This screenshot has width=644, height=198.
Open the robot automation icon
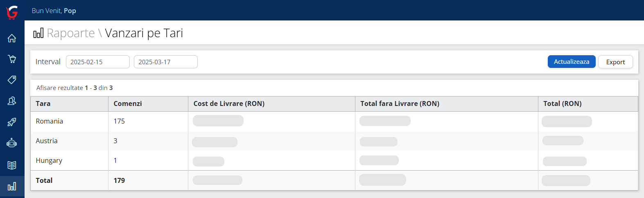[12, 143]
